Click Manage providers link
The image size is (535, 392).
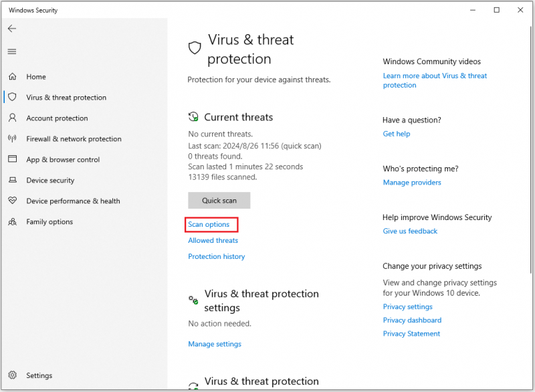coord(412,183)
